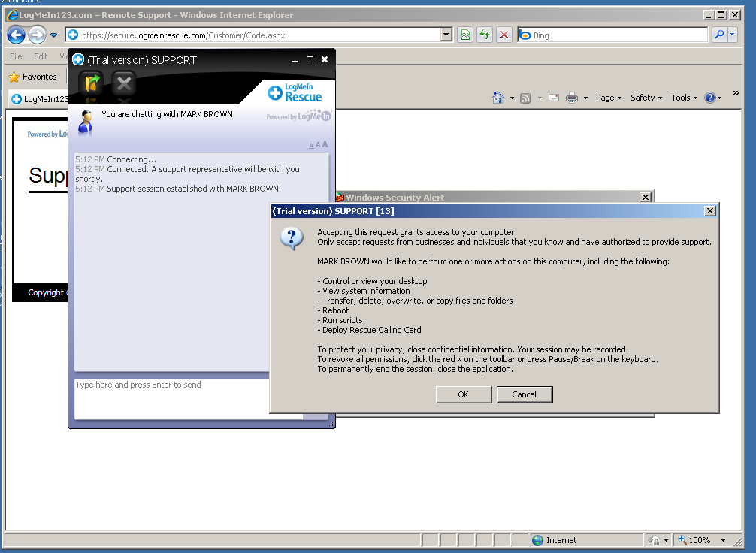Expand the Home button dropdown arrow
Image resolution: width=756 pixels, height=553 pixels.
tap(512, 98)
